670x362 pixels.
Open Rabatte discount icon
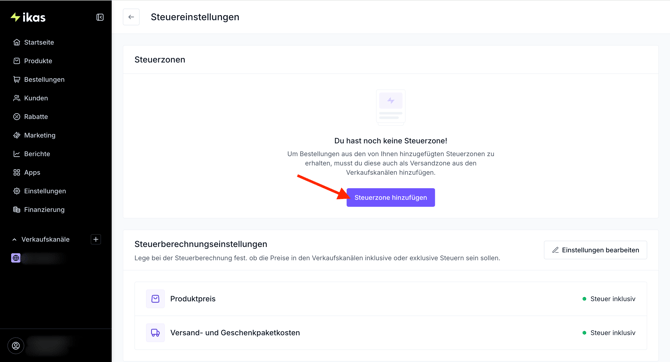[17, 117]
